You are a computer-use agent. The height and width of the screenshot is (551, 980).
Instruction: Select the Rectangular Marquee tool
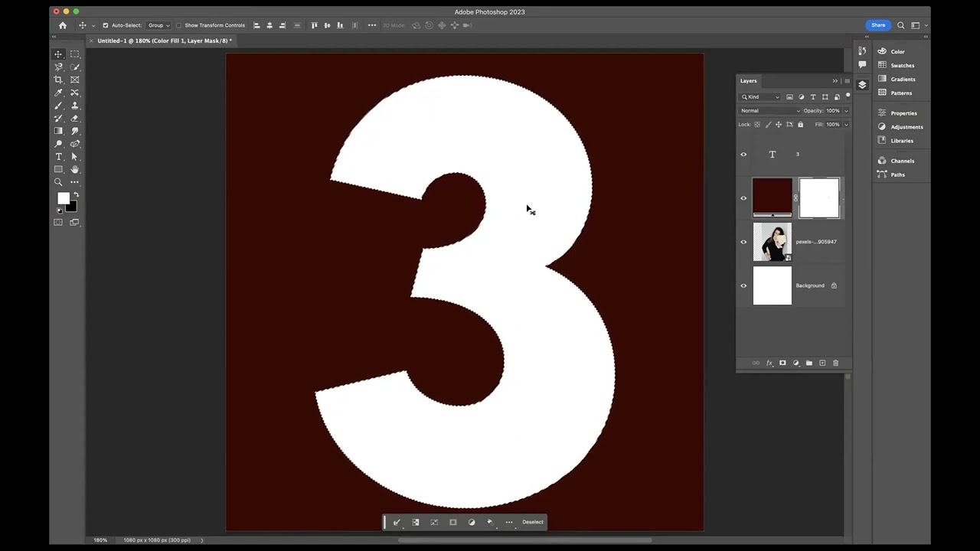pos(74,54)
